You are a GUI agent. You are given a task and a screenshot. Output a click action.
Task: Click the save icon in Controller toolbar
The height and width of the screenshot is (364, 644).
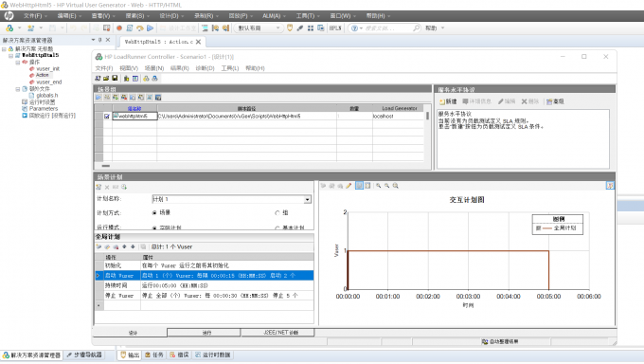(115, 78)
